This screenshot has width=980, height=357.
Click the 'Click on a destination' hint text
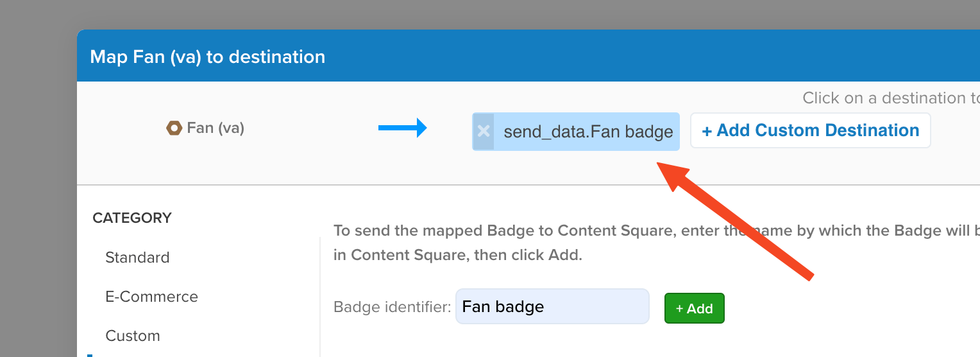[x=891, y=98]
